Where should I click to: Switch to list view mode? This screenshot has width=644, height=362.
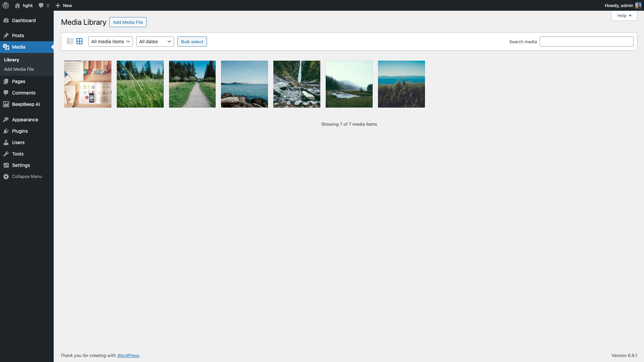tap(70, 41)
